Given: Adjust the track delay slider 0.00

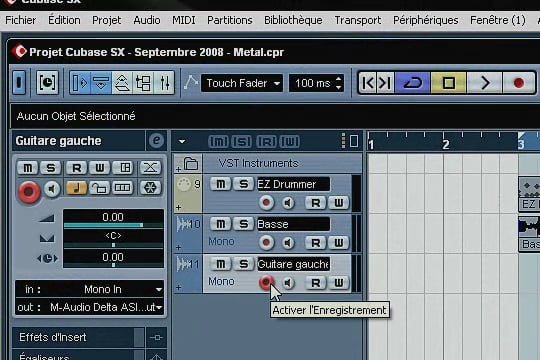Looking at the screenshot, I should 113,259.
